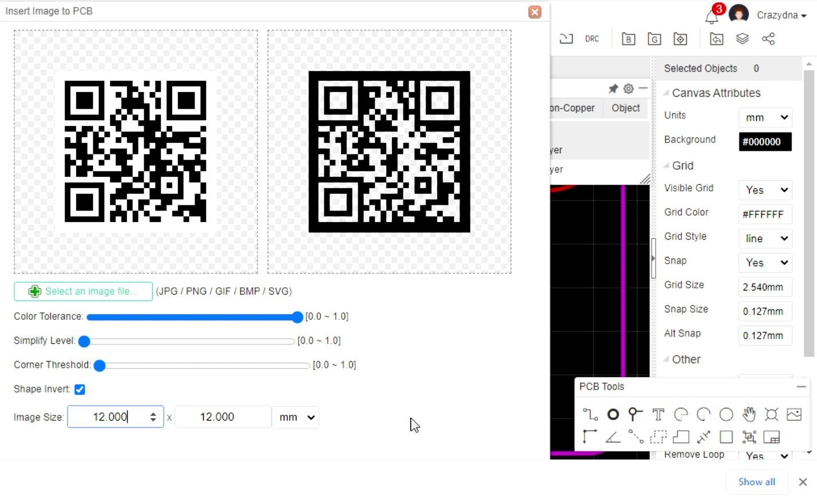This screenshot has height=504, width=817.
Task: Select the Canvas Origin tool in PCB Tools
Action: pos(590,437)
